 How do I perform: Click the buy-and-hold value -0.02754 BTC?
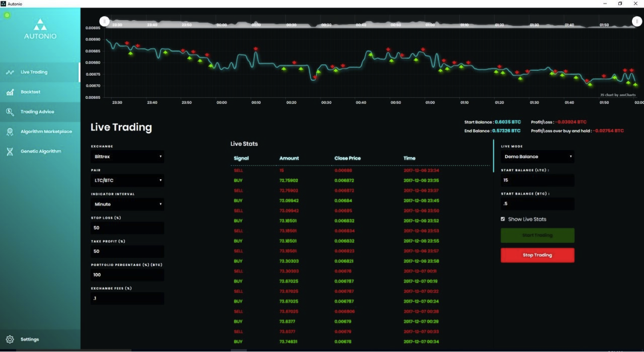click(x=608, y=131)
